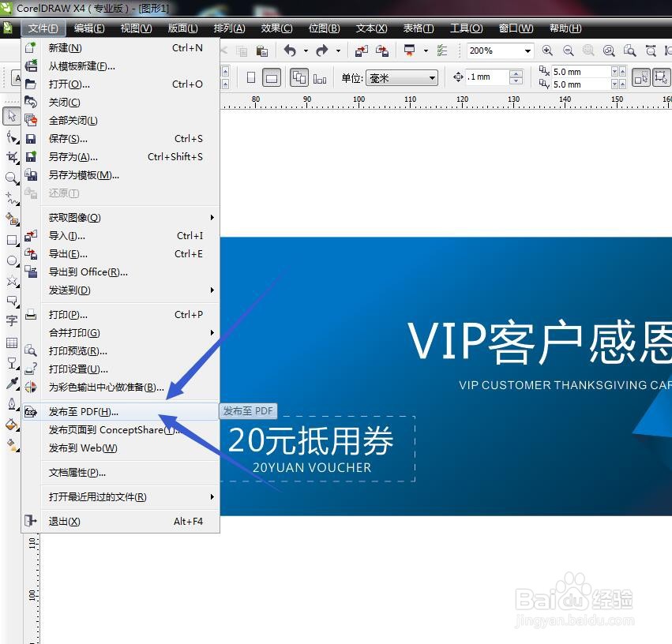Viewport: 672px width, 644px height.
Task: Click the Zoom in magnifier icon
Action: [547, 51]
